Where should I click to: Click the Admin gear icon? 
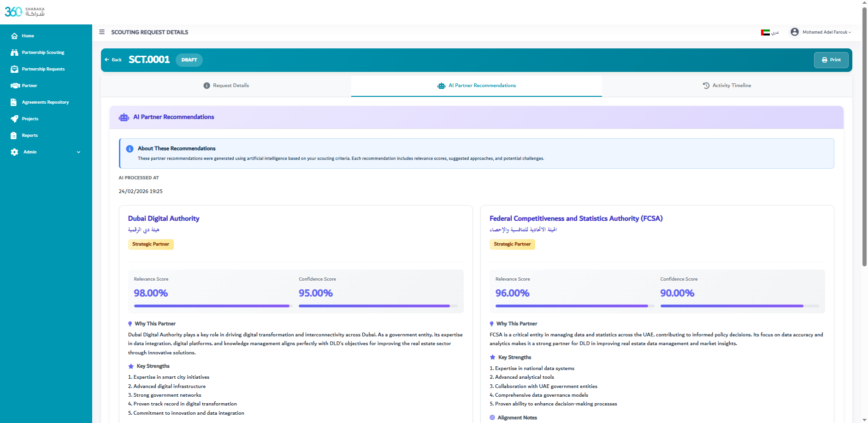click(x=14, y=152)
